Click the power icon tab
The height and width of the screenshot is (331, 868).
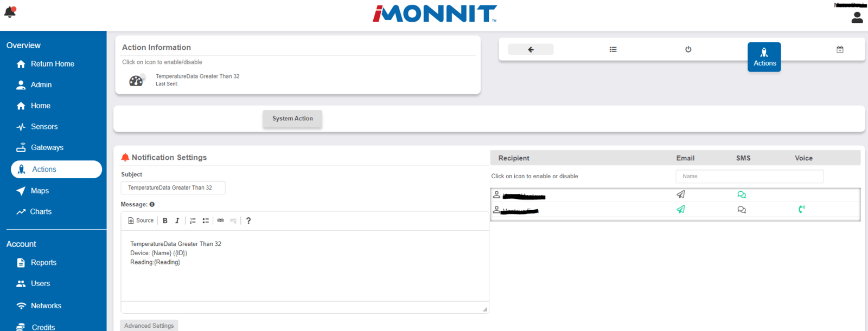click(688, 49)
